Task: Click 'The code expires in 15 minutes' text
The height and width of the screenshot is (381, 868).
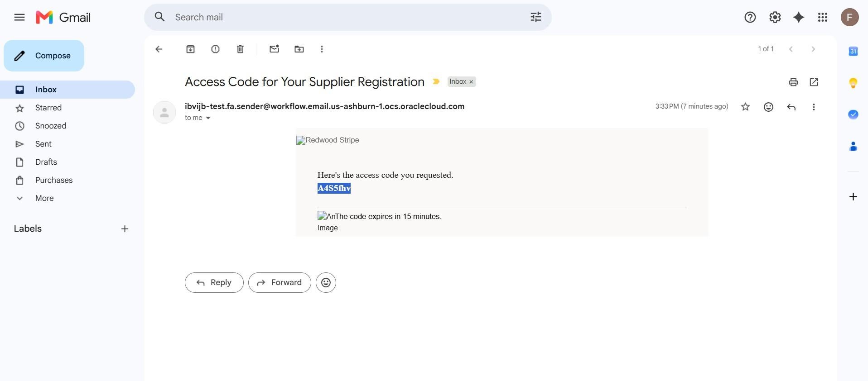Action: coord(388,216)
